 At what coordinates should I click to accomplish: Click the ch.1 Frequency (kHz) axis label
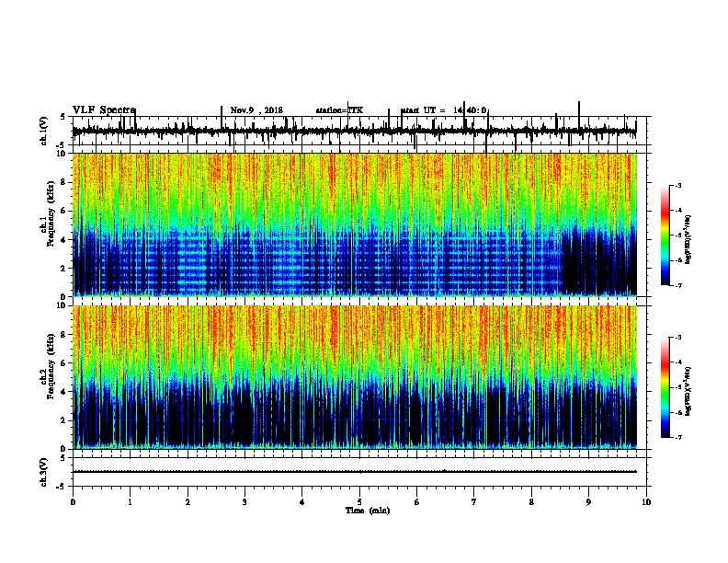[48, 214]
